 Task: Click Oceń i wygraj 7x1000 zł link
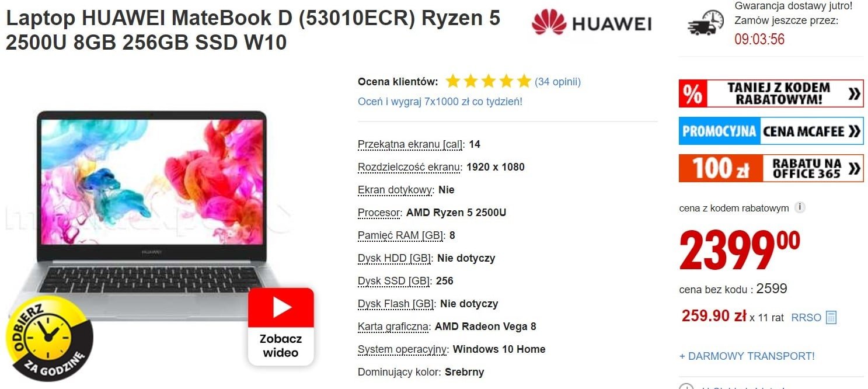click(440, 102)
